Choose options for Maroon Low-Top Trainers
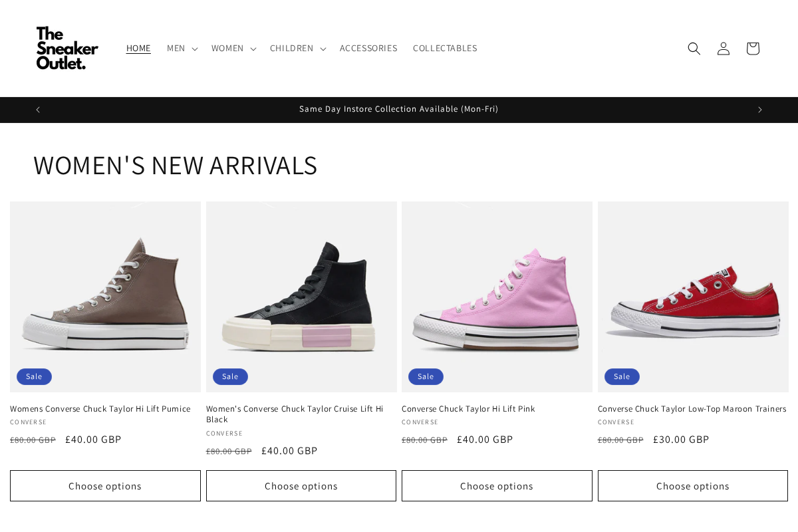Viewport: 798px width, 532px height. click(x=692, y=485)
